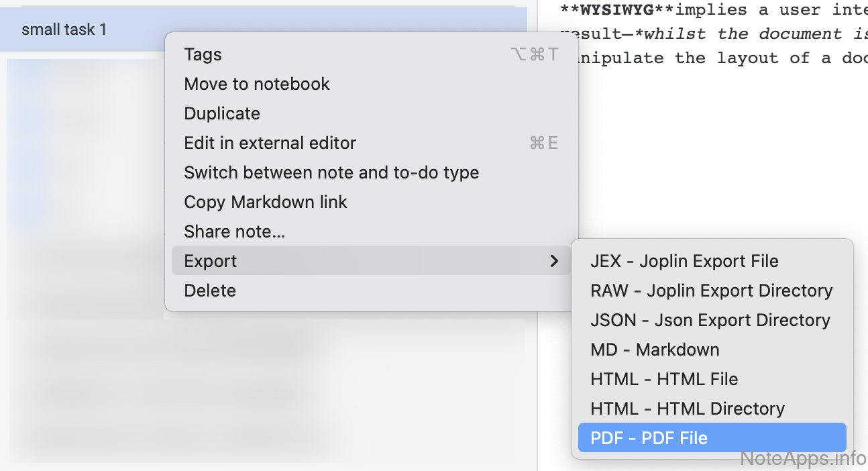Choose Move to notebook
Screen dimensions: 868x471
257,85
